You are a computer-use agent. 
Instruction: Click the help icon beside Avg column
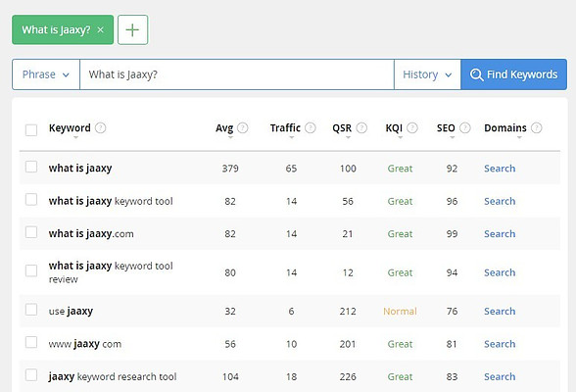(243, 127)
